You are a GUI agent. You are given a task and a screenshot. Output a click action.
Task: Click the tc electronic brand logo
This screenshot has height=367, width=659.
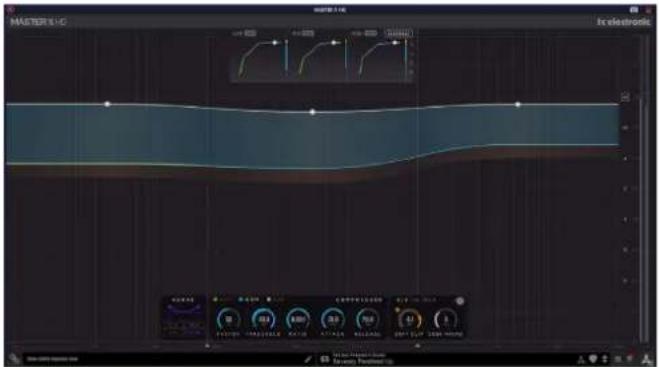(x=623, y=22)
